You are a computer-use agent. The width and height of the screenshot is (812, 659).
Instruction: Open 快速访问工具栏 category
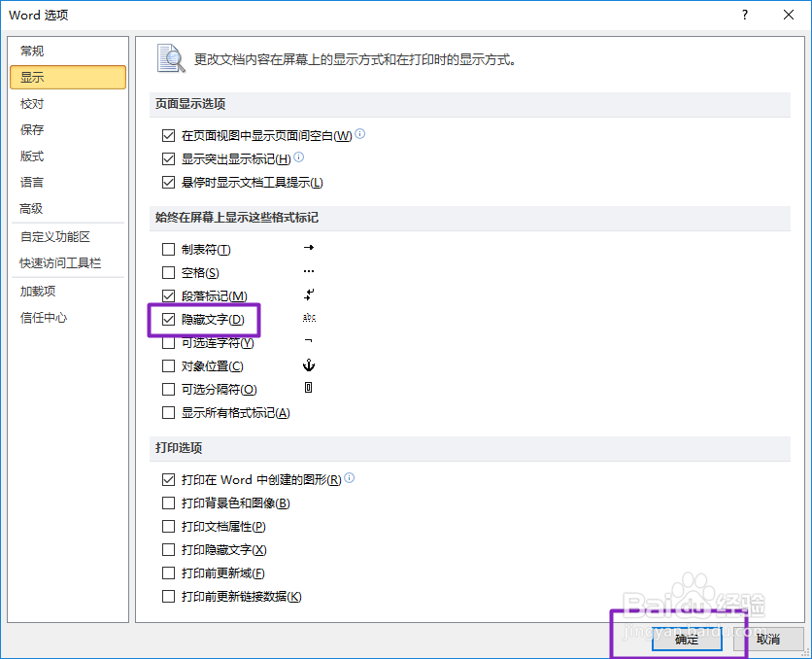(x=68, y=263)
